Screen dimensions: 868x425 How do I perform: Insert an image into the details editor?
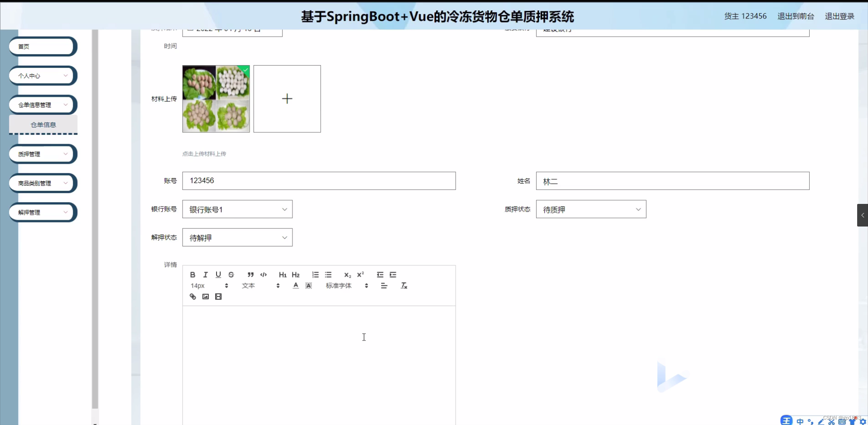pyautogui.click(x=206, y=296)
